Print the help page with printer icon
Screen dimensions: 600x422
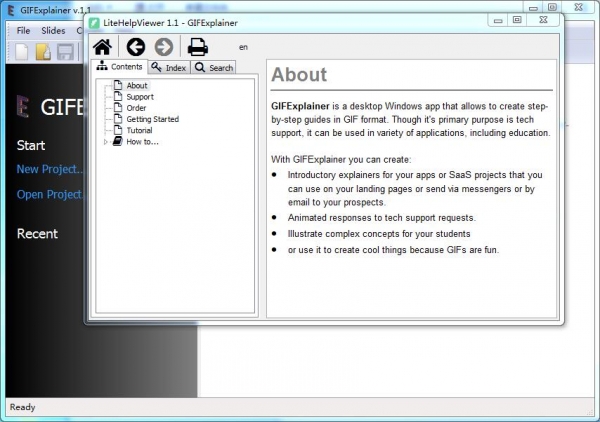(x=198, y=46)
